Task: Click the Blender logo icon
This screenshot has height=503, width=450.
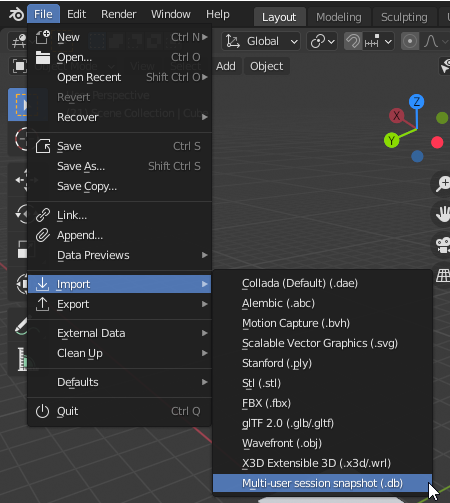Action: point(16,14)
